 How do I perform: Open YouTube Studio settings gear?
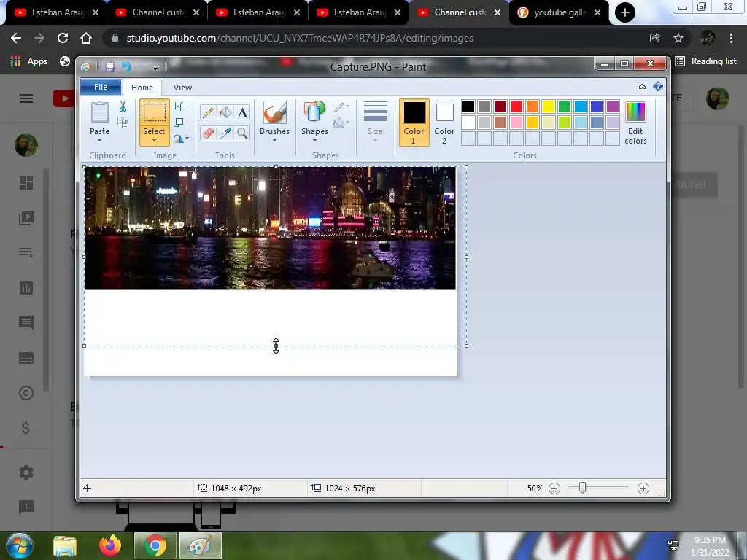[x=26, y=472]
